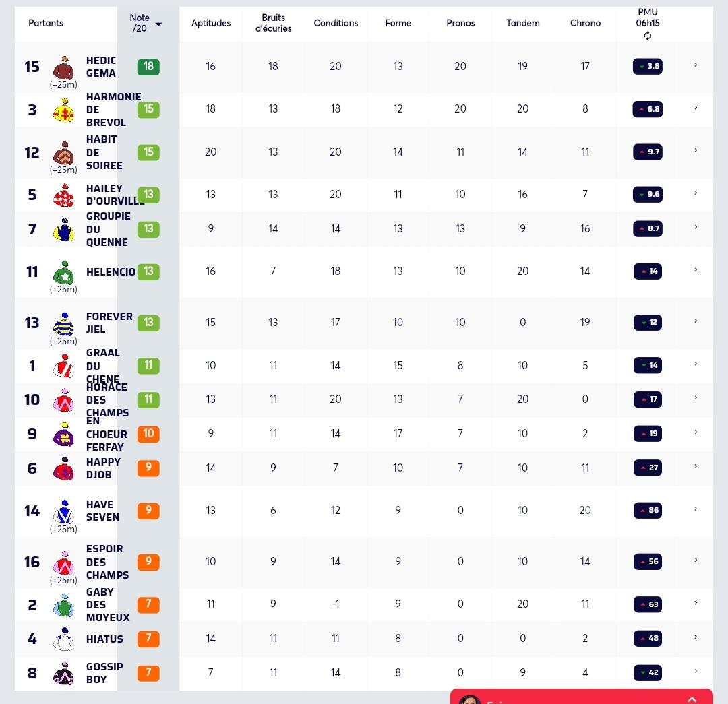Viewport: 728px width, 704px height.
Task: Sort table by Aptitudes column header
Action: [x=211, y=23]
